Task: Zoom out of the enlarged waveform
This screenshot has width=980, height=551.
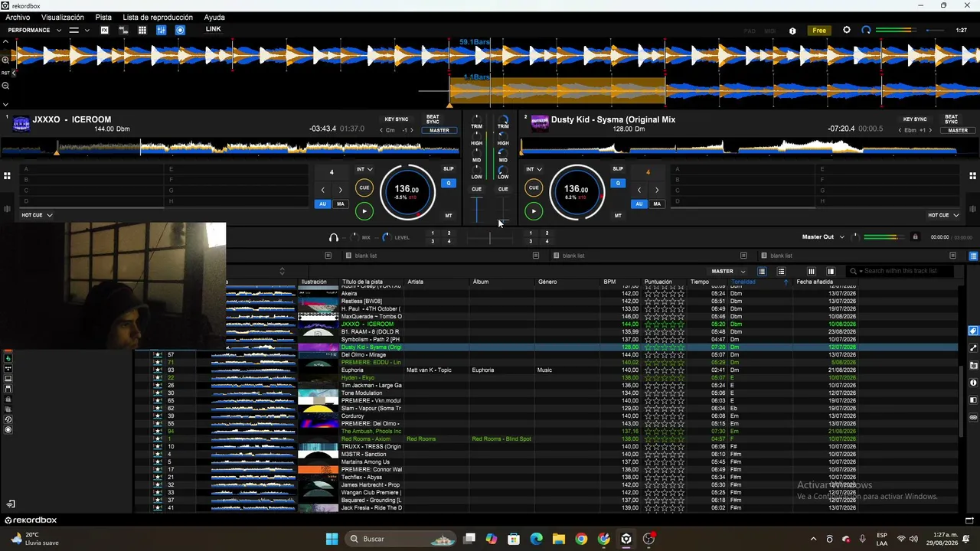Action: click(x=5, y=86)
